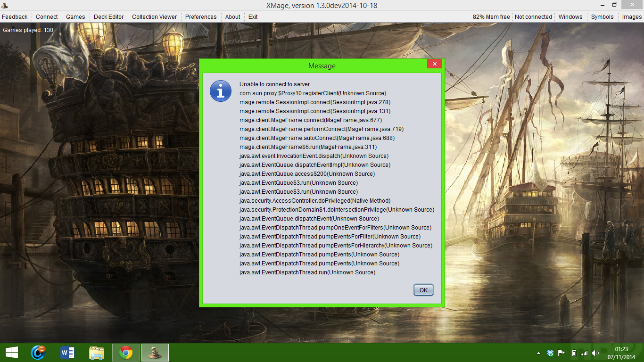644x362 pixels.
Task: Open the Dropbox tray icon
Action: (550, 353)
